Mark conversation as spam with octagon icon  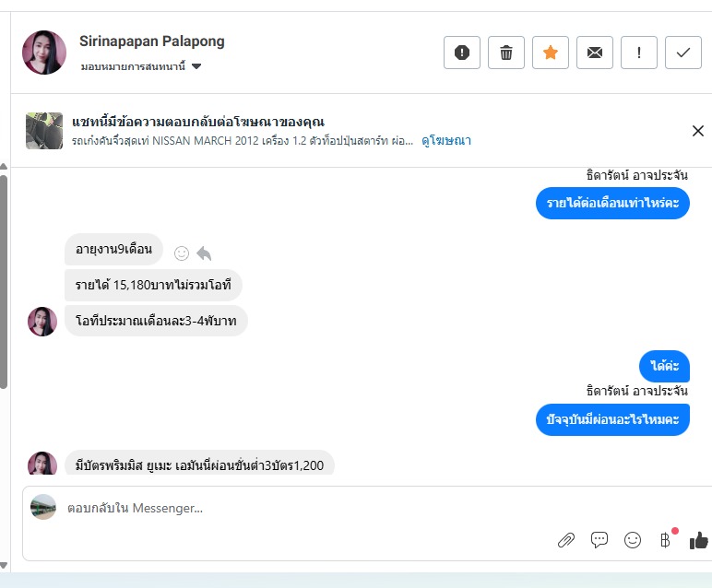pos(462,53)
